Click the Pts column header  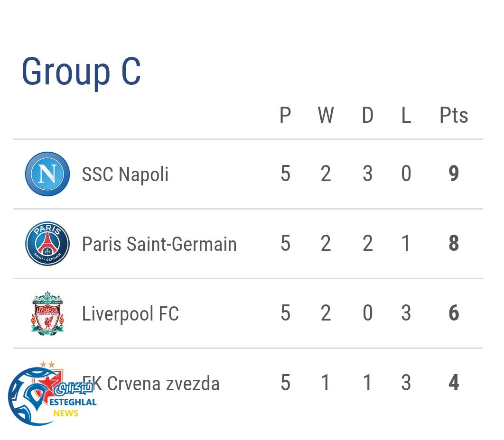(454, 115)
